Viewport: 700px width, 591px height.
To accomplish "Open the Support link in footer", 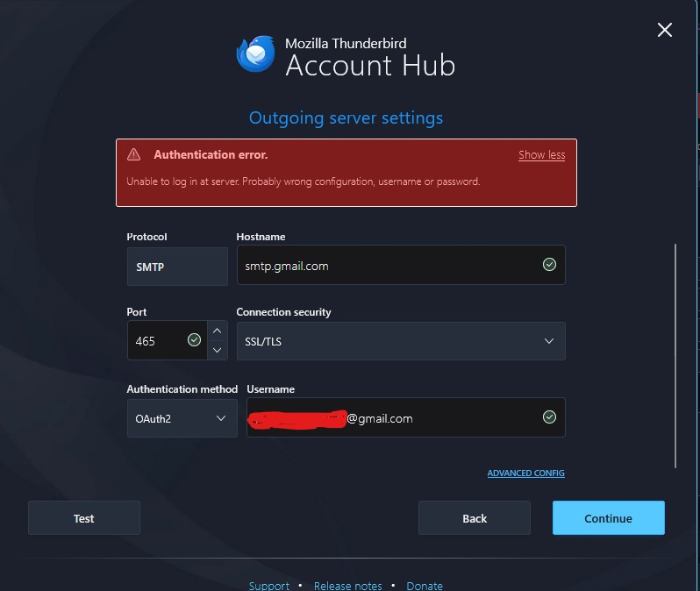I will tap(269, 586).
